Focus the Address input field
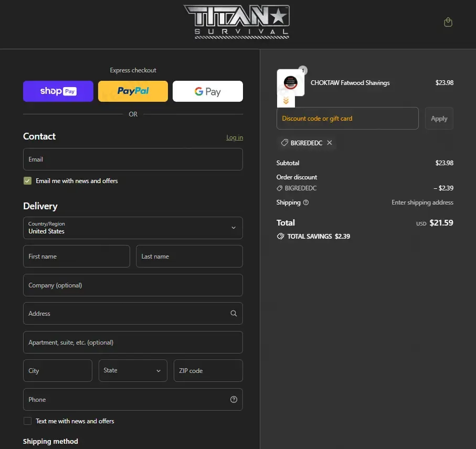Image resolution: width=476 pixels, height=449 pixels. click(x=133, y=313)
